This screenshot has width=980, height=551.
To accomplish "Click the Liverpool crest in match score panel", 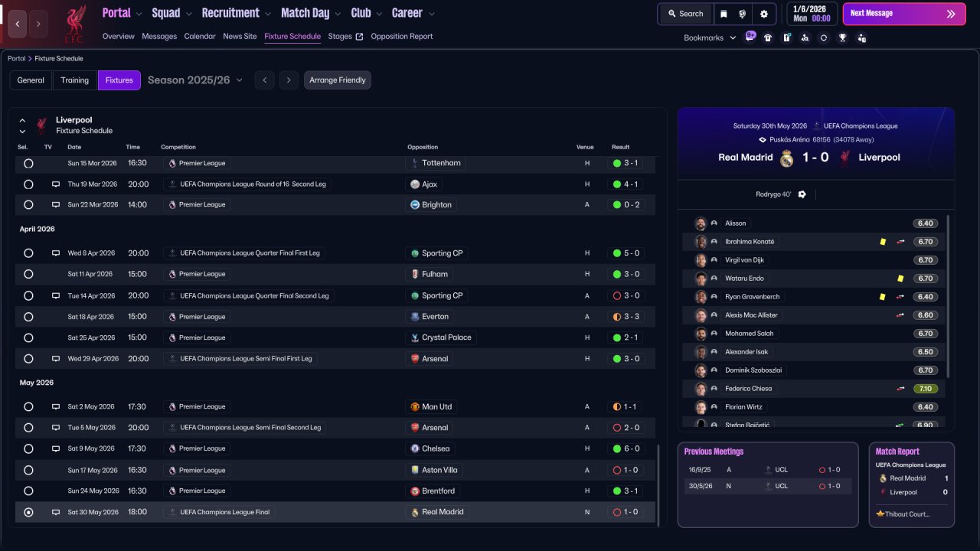I will [845, 158].
